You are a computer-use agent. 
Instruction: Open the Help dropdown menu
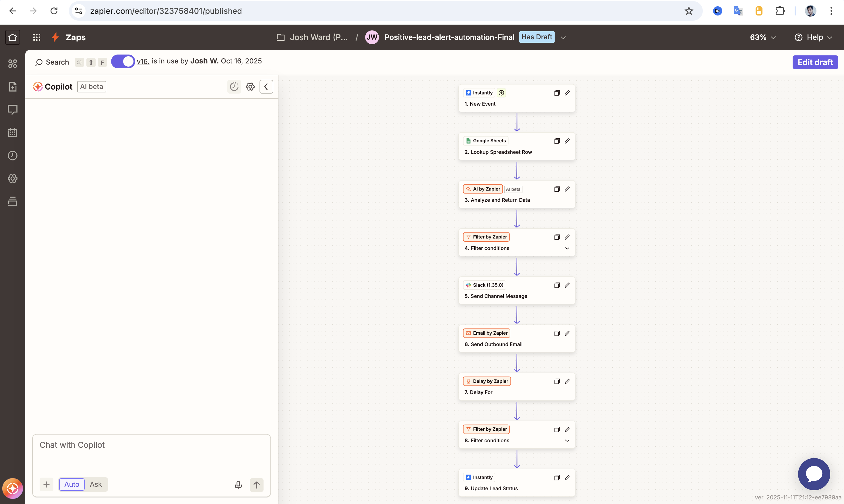814,37
